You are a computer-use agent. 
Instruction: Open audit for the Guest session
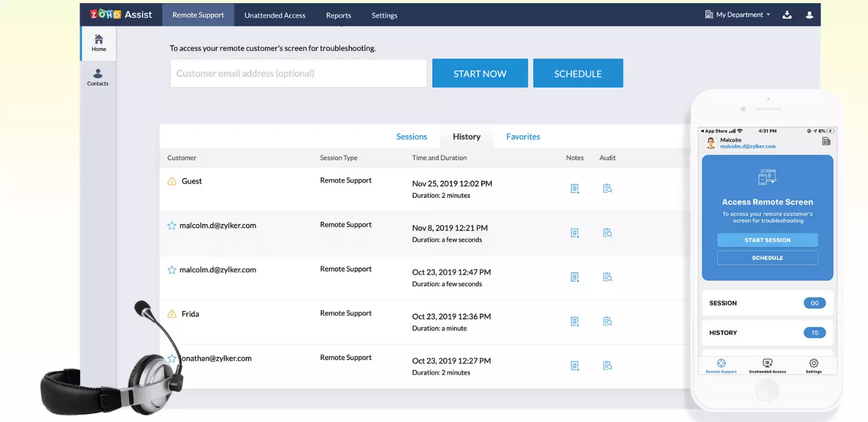(x=607, y=188)
